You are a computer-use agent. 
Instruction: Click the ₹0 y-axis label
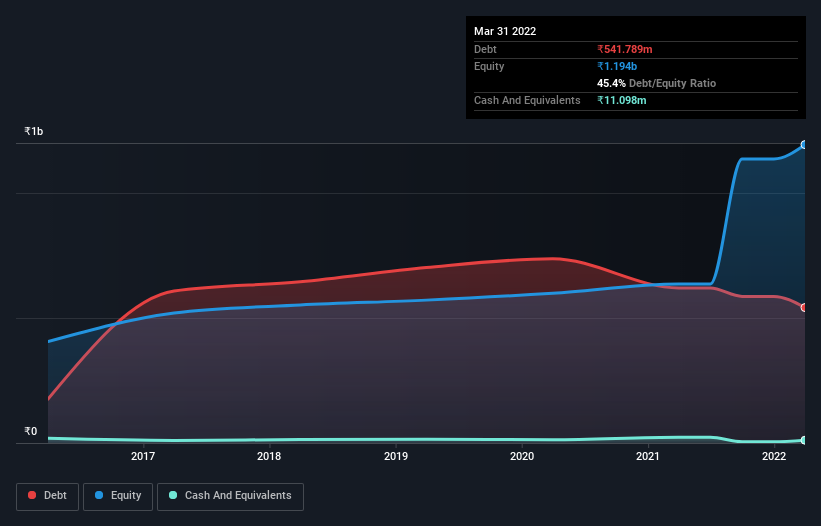pyautogui.click(x=30, y=431)
